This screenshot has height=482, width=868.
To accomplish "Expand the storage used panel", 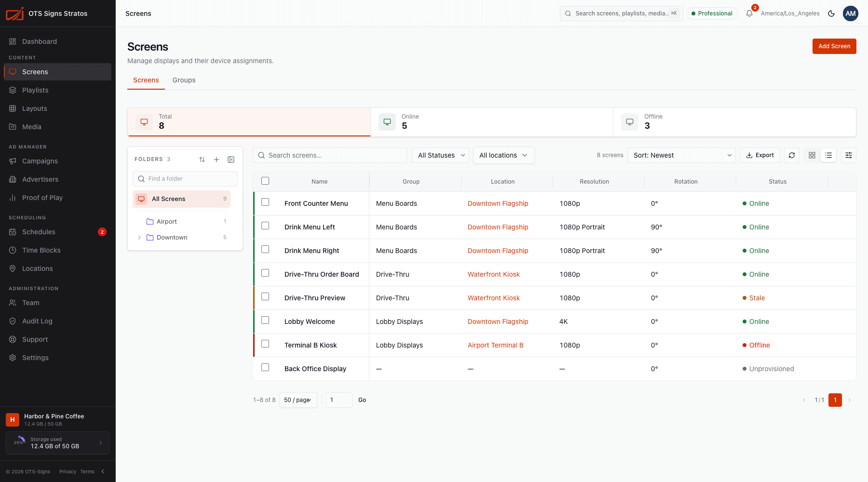I will pyautogui.click(x=58, y=443).
